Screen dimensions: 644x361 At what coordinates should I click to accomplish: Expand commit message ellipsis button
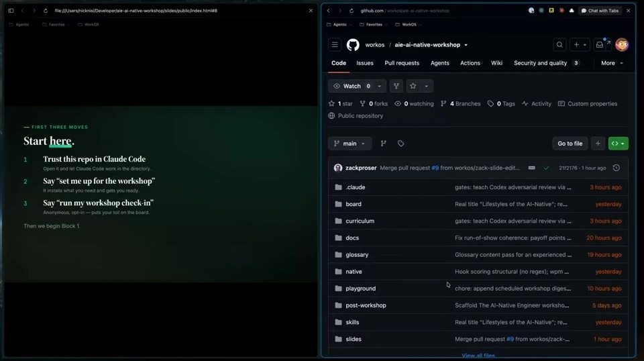coord(531,168)
